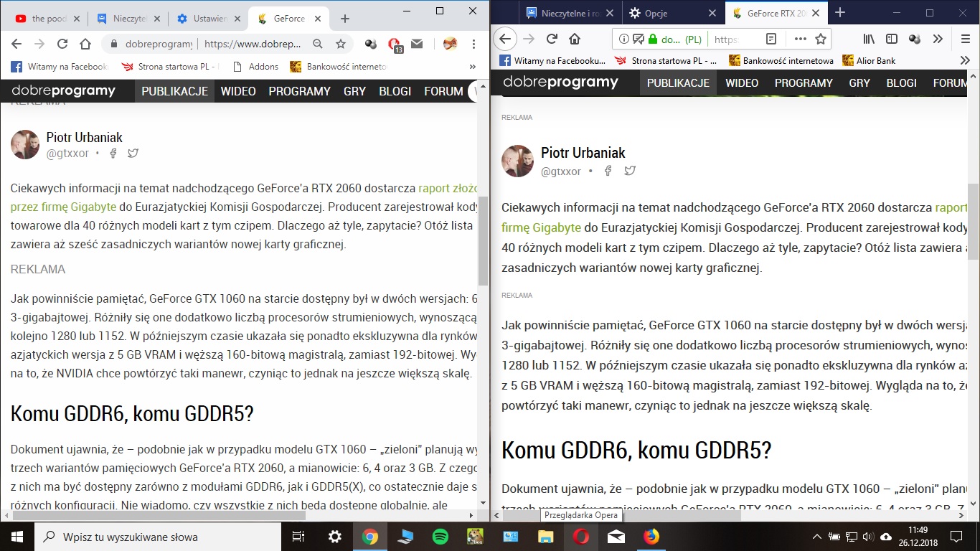Close GeForce tab in Firefox
The image size is (980, 551).
pyautogui.click(x=816, y=13)
